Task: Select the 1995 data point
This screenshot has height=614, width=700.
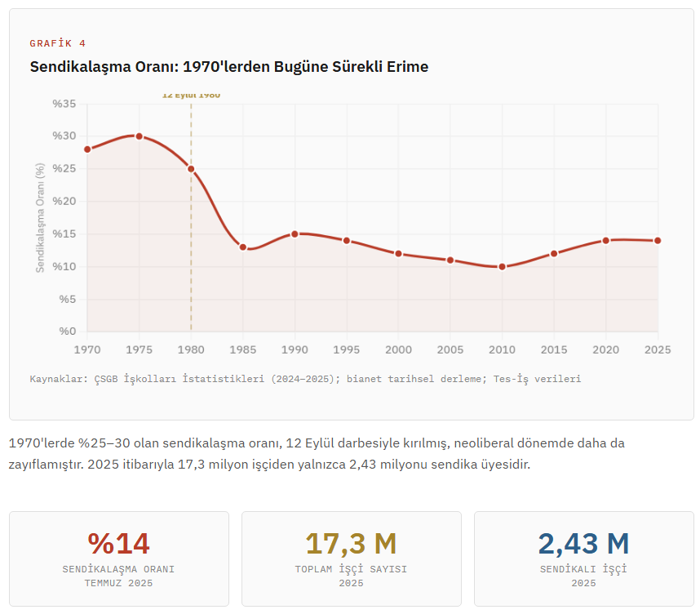Action: 347,241
